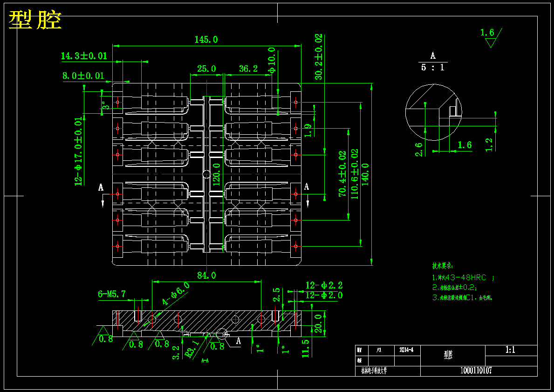The height and width of the screenshot is (392, 554).
Task: Select the chamfer note line containing 'C1'
Action: tap(462, 298)
